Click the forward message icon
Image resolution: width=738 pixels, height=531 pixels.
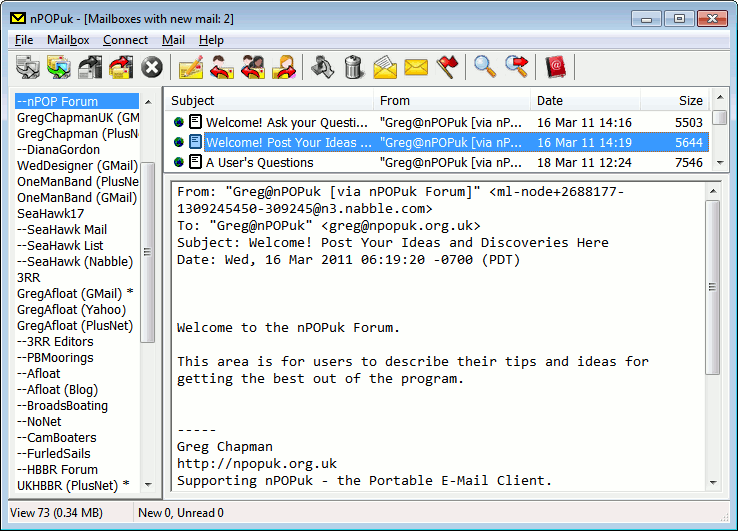pyautogui.click(x=284, y=67)
